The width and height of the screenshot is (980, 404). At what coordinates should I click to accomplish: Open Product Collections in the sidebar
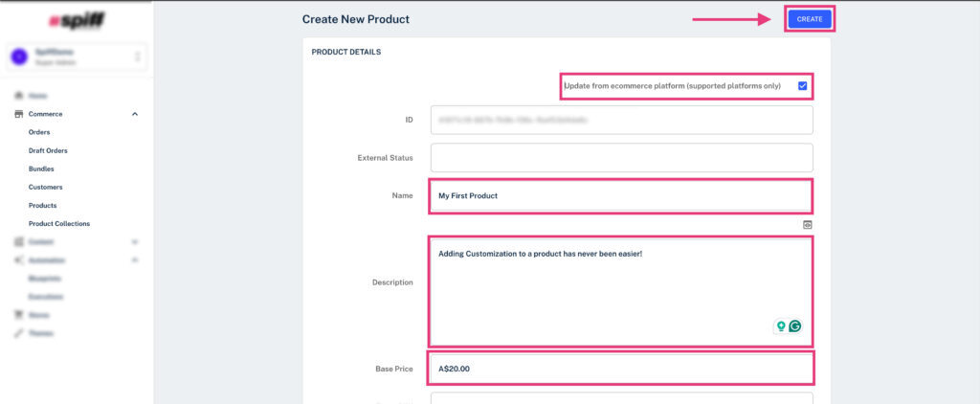pos(59,223)
